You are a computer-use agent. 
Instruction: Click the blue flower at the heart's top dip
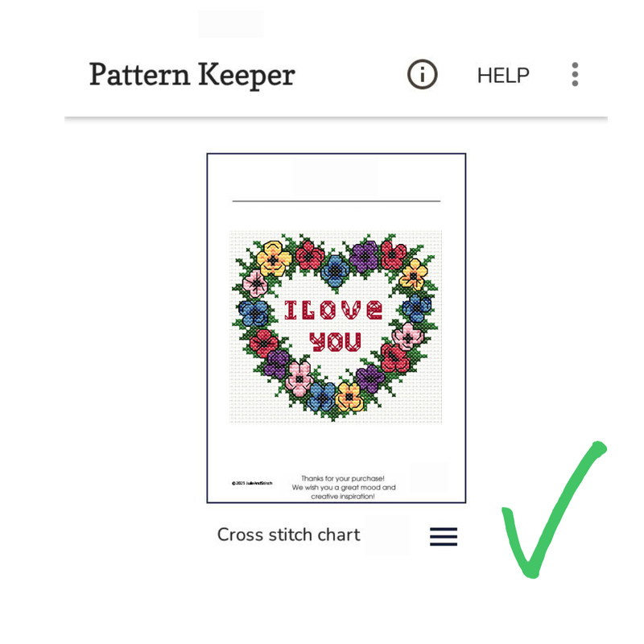(x=335, y=271)
